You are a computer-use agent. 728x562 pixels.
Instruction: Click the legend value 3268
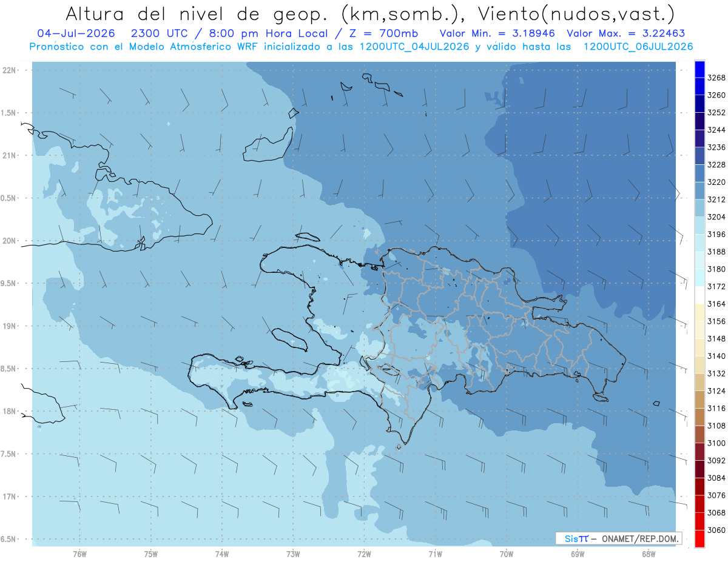pos(716,78)
